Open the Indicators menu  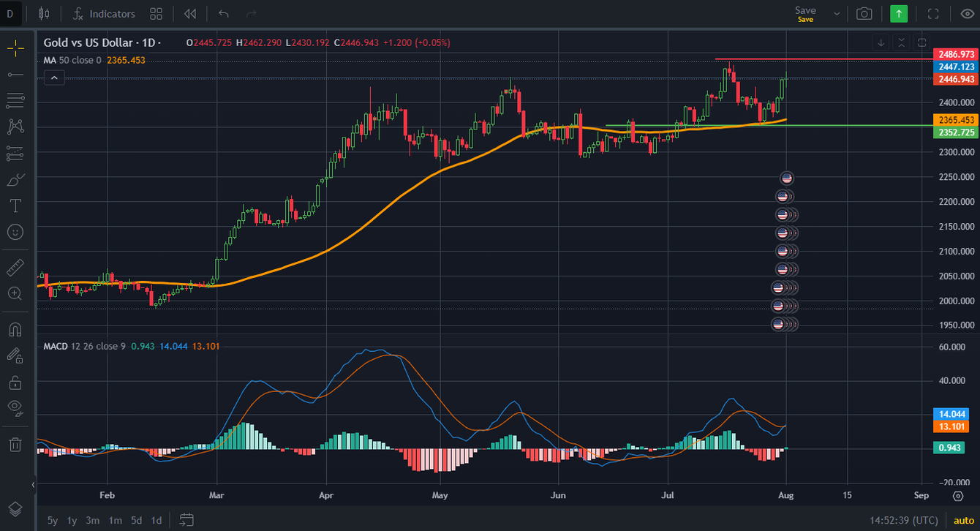click(104, 13)
